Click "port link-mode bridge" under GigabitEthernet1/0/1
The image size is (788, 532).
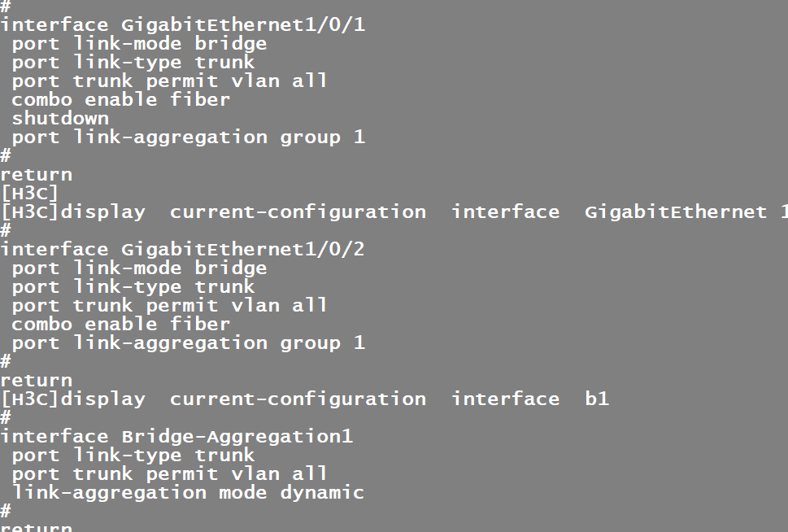139,44
